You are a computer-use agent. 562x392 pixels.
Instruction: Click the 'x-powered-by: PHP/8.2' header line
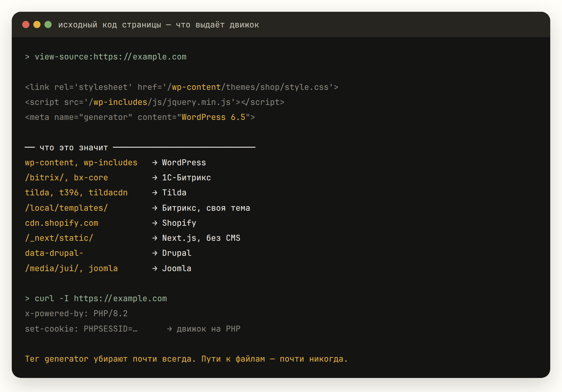click(x=76, y=314)
